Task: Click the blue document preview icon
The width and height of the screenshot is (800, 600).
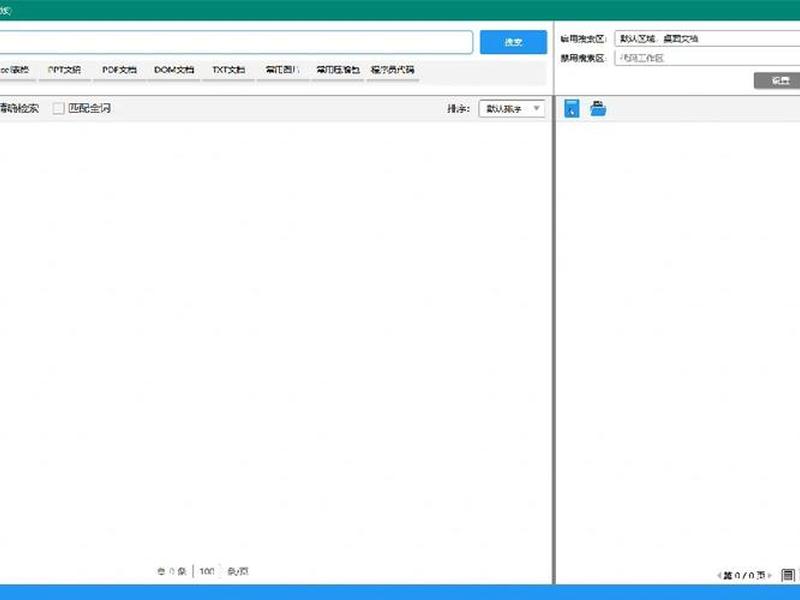Action: (572, 109)
